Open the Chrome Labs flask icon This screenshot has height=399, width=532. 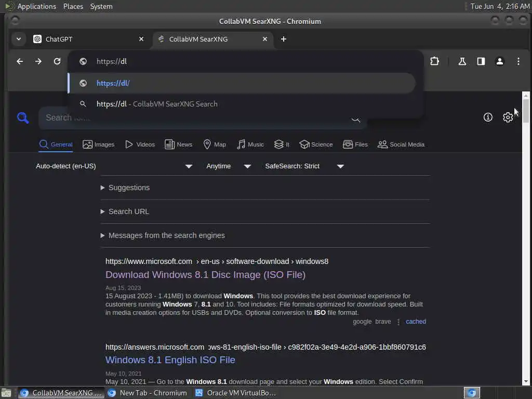coord(462,61)
